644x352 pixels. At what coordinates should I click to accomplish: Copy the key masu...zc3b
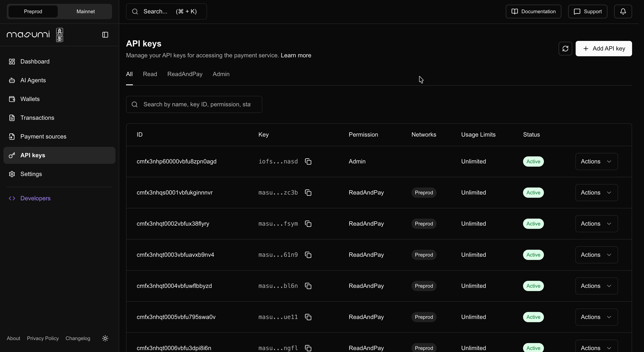point(308,192)
